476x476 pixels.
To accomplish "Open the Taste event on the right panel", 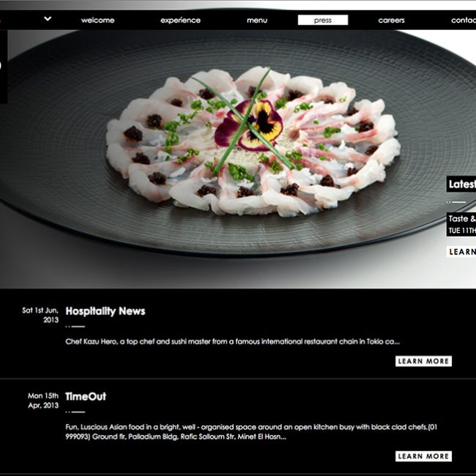I will [x=461, y=224].
